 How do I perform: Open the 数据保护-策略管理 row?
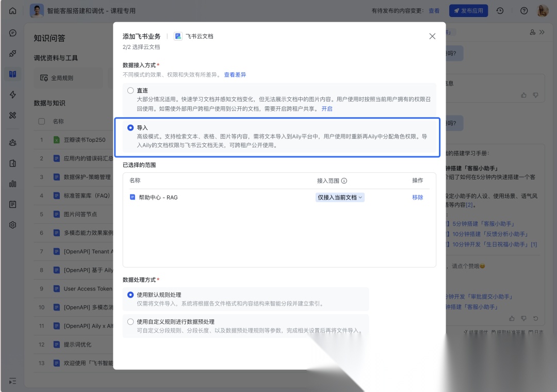[x=74, y=177]
